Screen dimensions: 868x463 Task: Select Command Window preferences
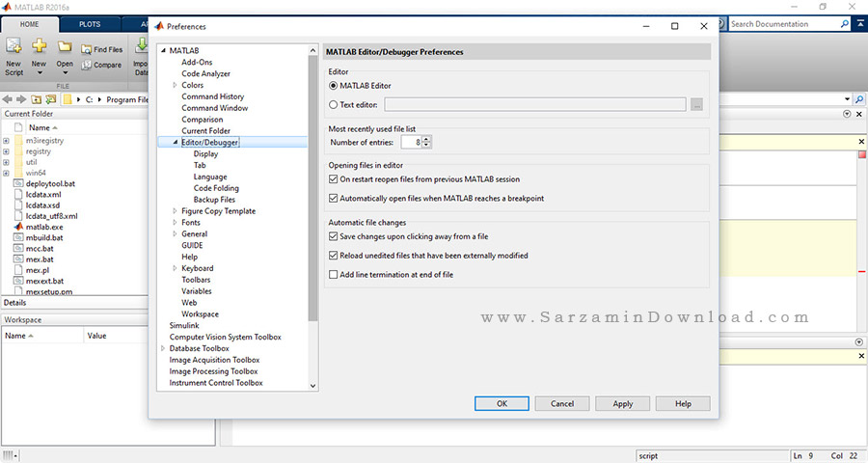click(215, 108)
